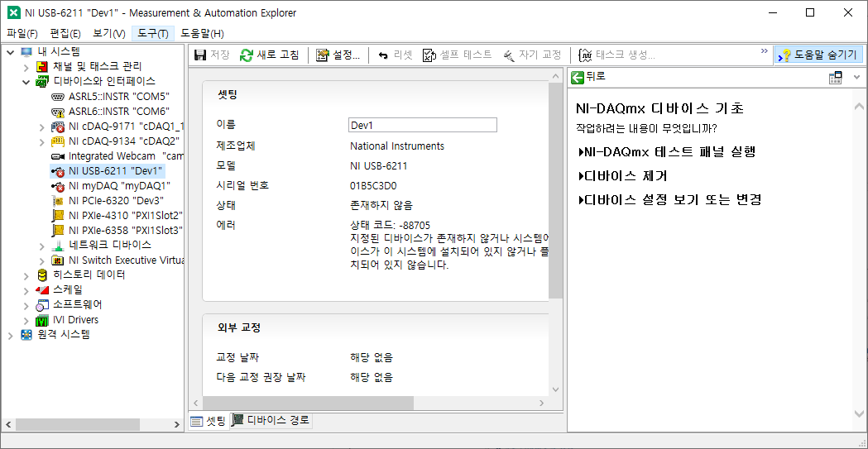Collapse the 내 시스템 tree node
The image size is (868, 449).
(11, 52)
